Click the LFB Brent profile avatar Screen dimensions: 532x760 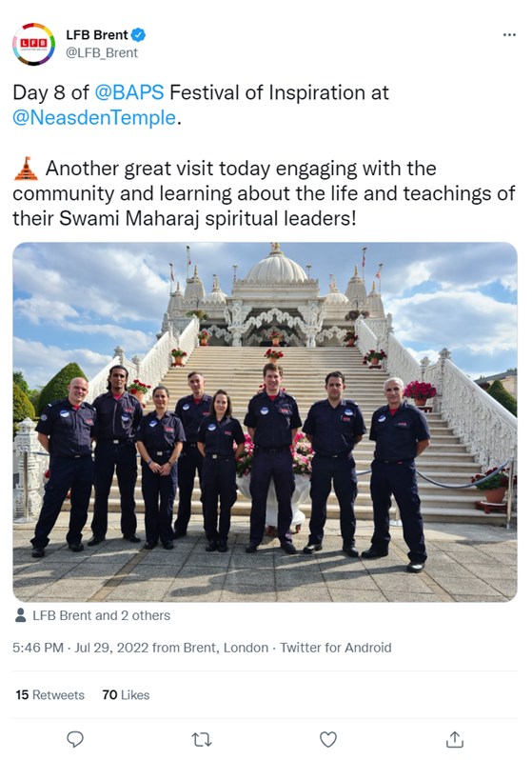click(x=33, y=44)
